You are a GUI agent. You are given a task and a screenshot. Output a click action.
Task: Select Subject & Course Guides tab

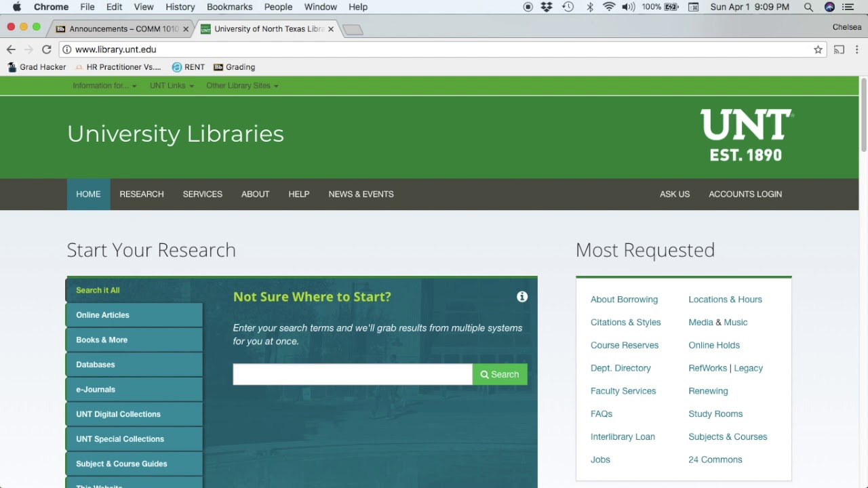(134, 464)
